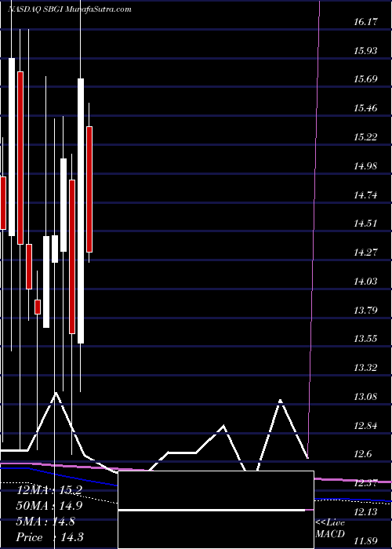The image size is (392, 549).
Task: Click the <<Live MACD label
Action: click(x=330, y=529)
